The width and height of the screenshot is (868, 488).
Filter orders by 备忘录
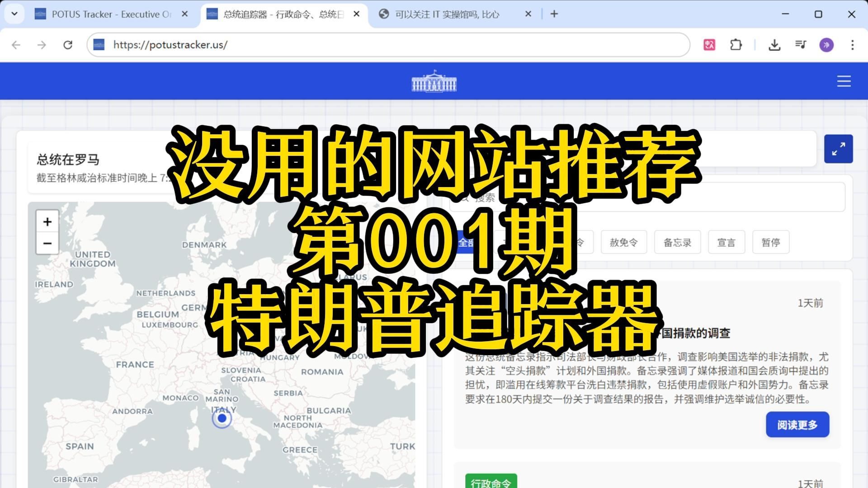point(677,242)
